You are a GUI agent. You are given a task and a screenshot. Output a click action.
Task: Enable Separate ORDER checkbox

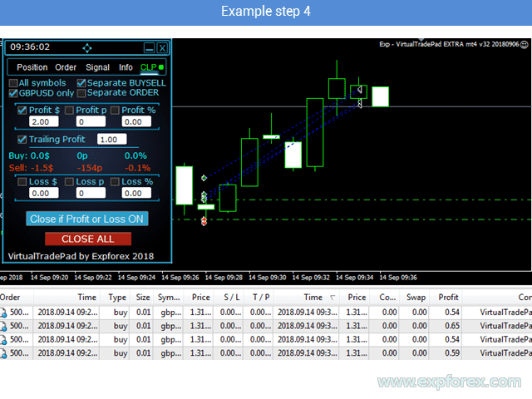pyautogui.click(x=81, y=93)
